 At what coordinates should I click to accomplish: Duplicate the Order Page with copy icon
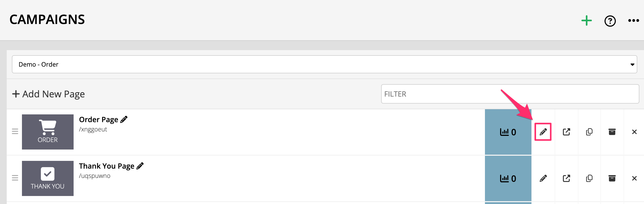589,132
